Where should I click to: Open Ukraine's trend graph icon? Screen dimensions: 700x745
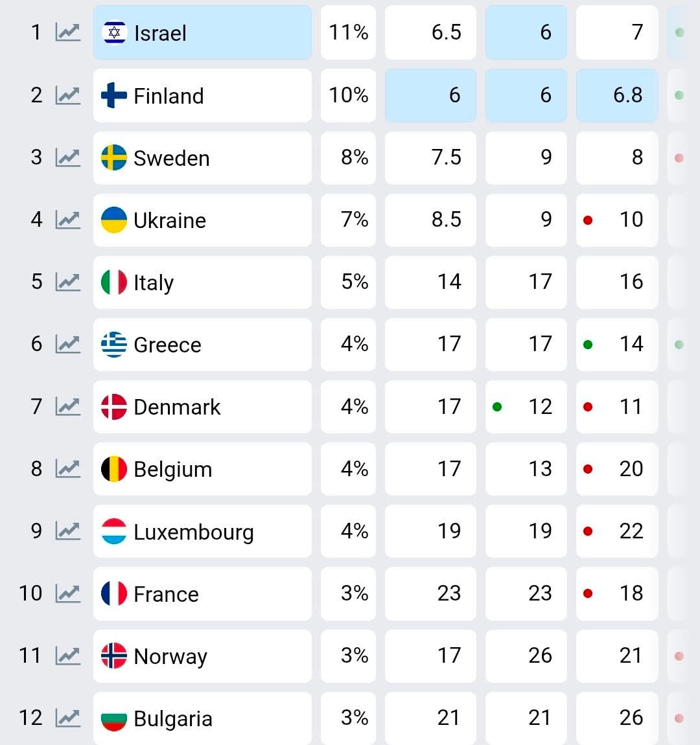[67, 220]
